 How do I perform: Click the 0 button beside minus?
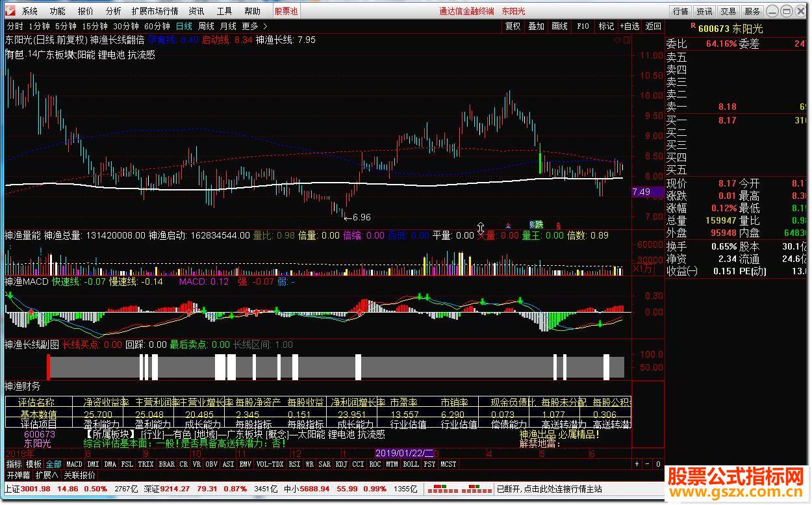pos(658,464)
